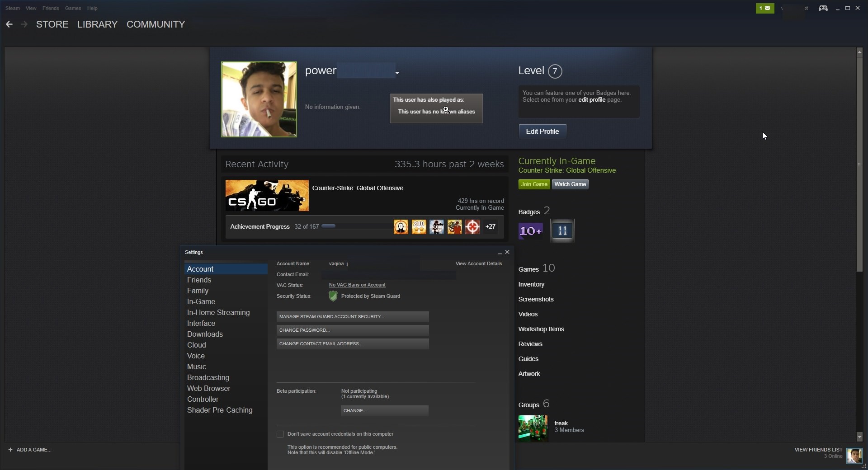This screenshot has height=470, width=868.
Task: Minimize the Settings dialog
Action: [x=500, y=253]
